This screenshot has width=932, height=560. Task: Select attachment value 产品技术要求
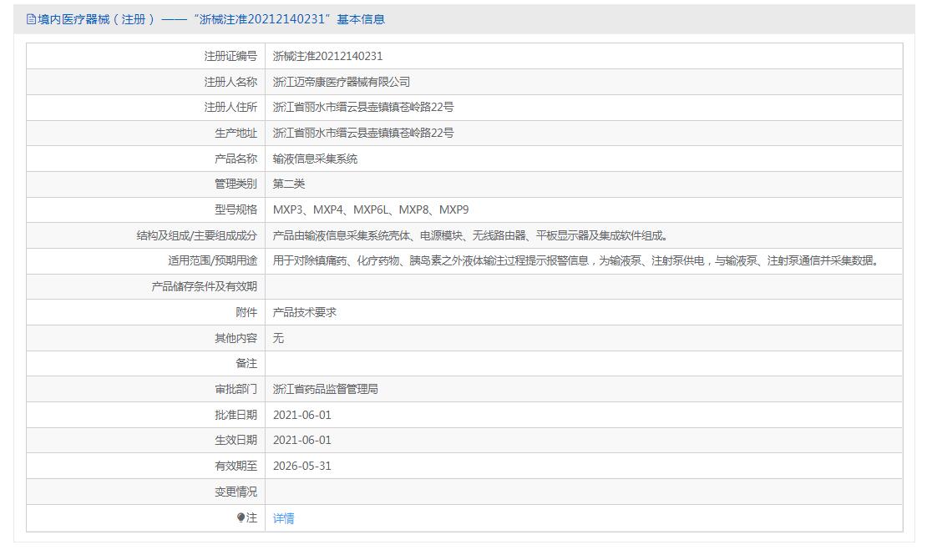[x=304, y=312]
